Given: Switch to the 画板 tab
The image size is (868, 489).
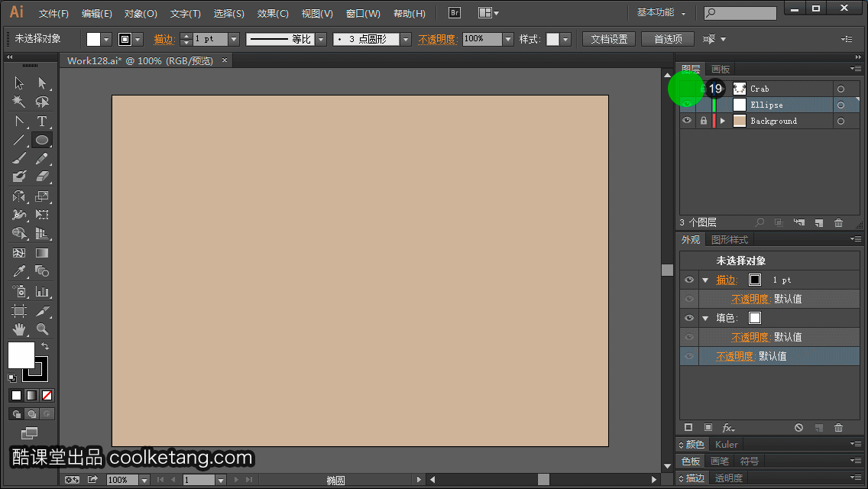Looking at the screenshot, I should pos(721,70).
